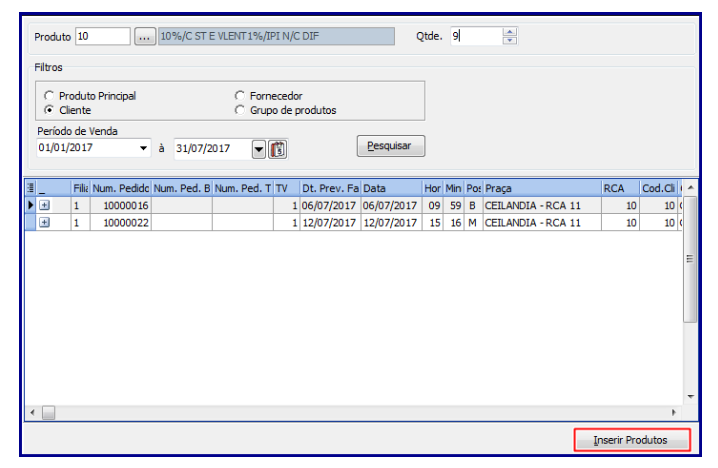Click row selector of first grid row

click(x=31, y=205)
